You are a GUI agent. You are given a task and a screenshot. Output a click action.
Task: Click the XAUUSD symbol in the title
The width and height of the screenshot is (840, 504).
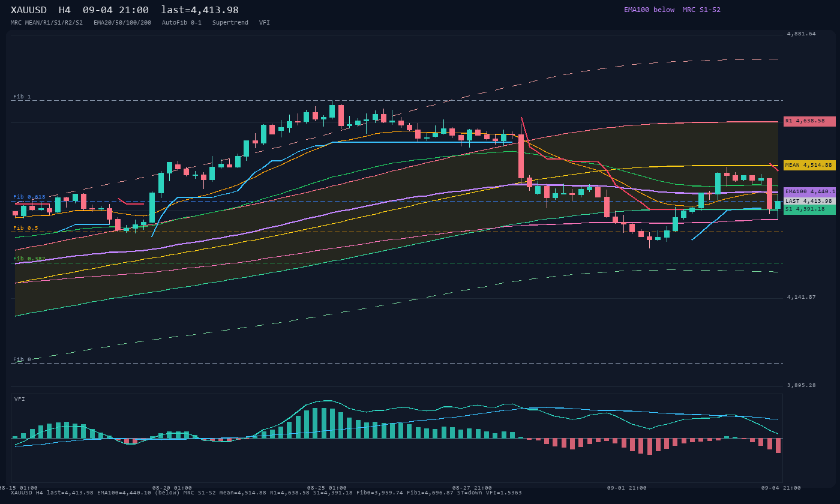coord(29,10)
